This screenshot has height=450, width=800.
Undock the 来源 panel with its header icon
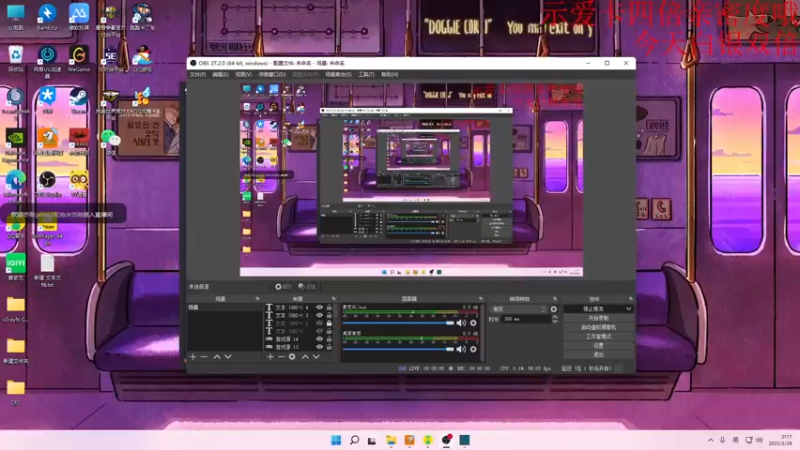click(x=334, y=299)
